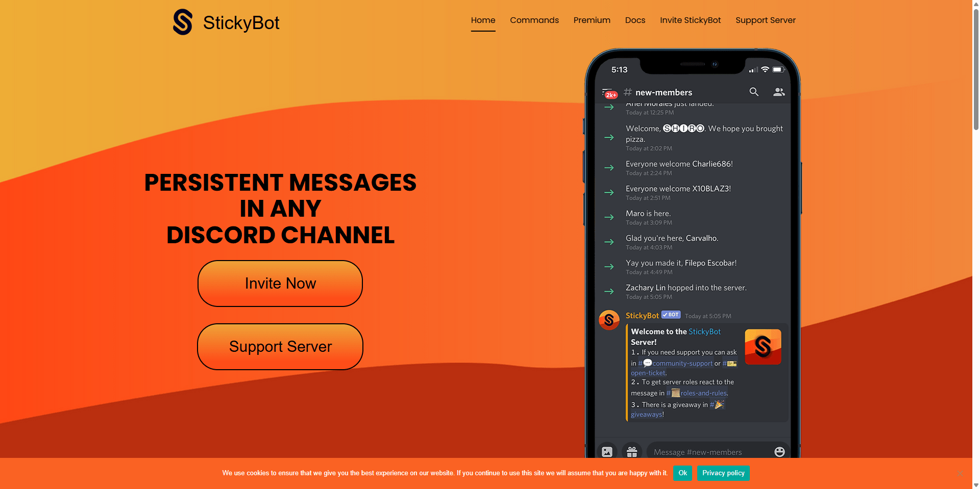Screen dimensions: 980x489
Task: Dismiss cookie banner with X icon
Action: pyautogui.click(x=960, y=473)
